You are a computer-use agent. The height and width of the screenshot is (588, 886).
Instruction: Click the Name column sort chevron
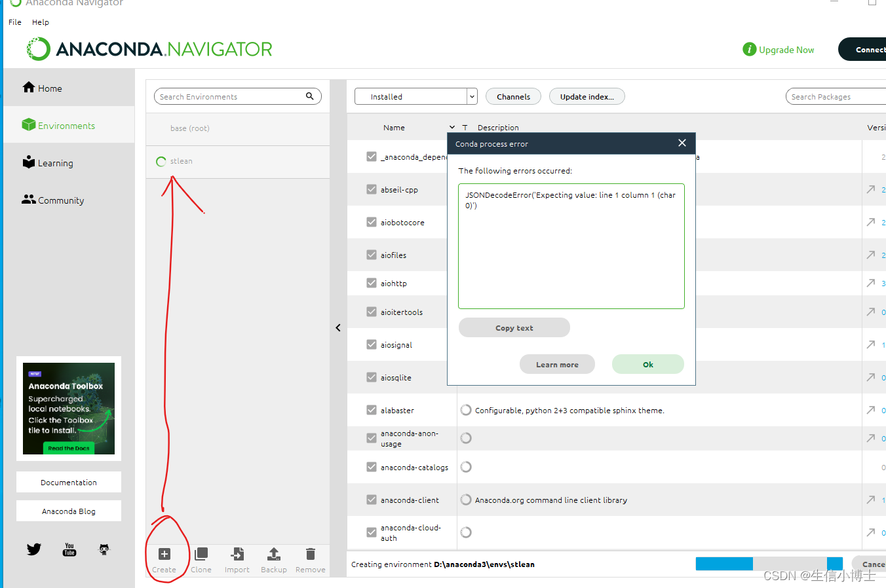[x=451, y=127]
